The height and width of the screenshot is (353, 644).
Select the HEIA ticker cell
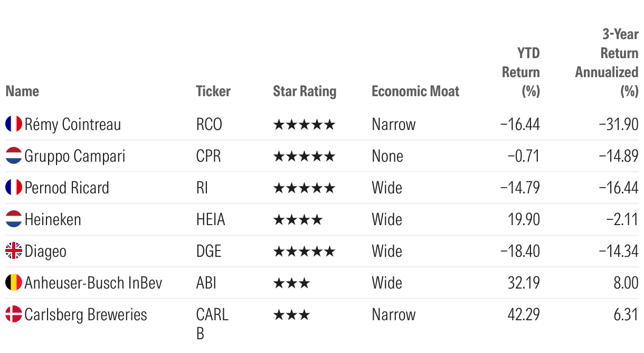click(x=211, y=219)
